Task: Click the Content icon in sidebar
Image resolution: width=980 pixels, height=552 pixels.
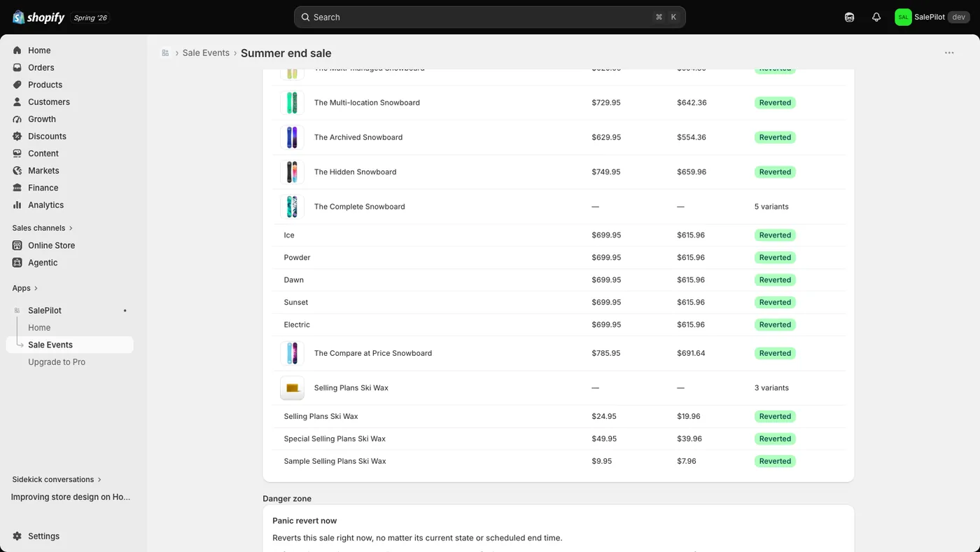Action: pyautogui.click(x=17, y=153)
